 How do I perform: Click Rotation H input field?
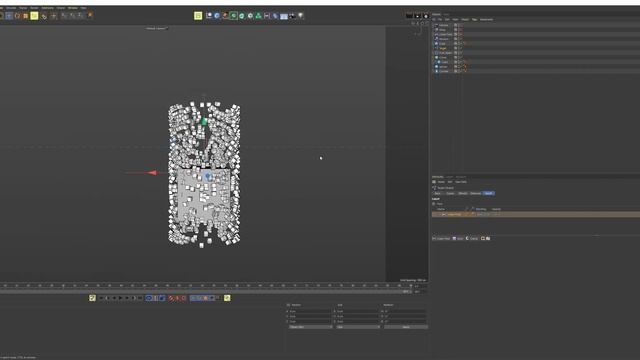tap(406, 311)
